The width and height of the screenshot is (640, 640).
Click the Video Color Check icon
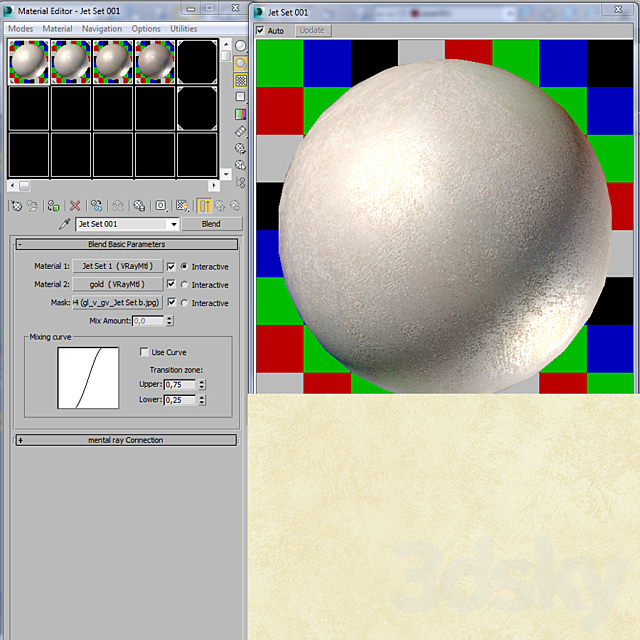(240, 114)
